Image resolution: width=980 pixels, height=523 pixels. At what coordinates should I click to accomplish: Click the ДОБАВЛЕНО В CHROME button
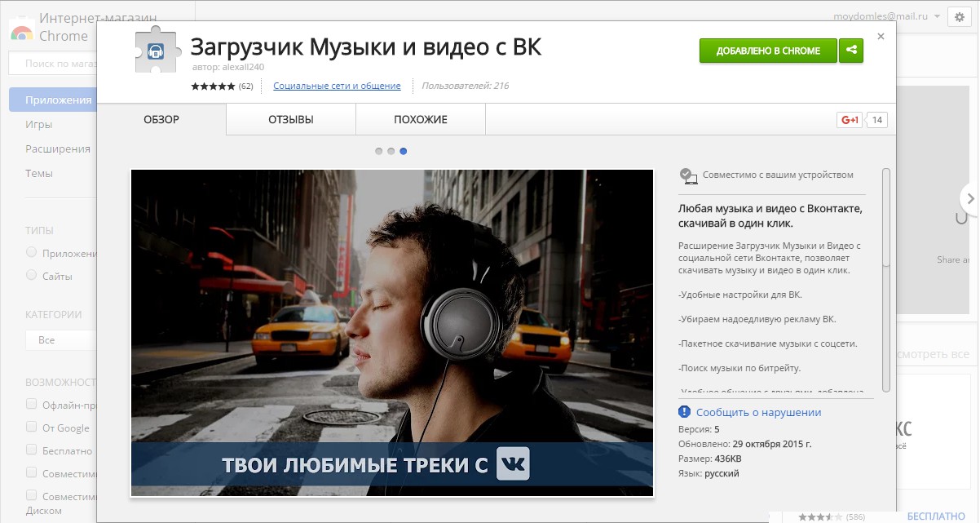(768, 51)
